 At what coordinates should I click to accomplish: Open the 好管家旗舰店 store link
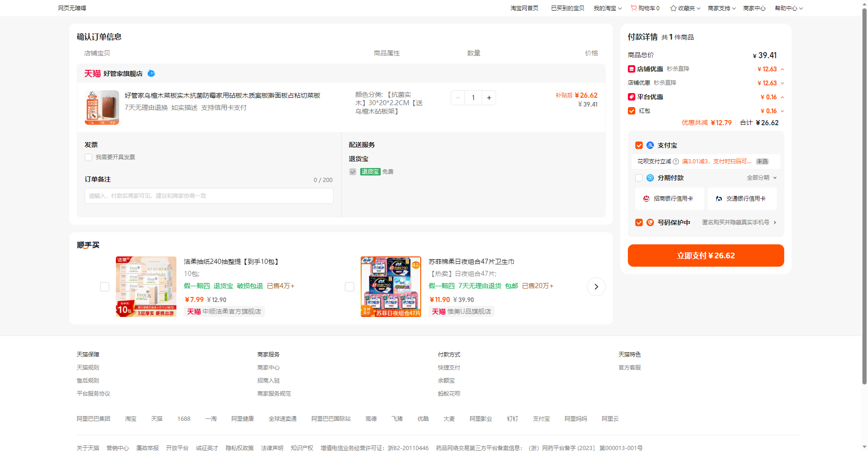click(123, 74)
